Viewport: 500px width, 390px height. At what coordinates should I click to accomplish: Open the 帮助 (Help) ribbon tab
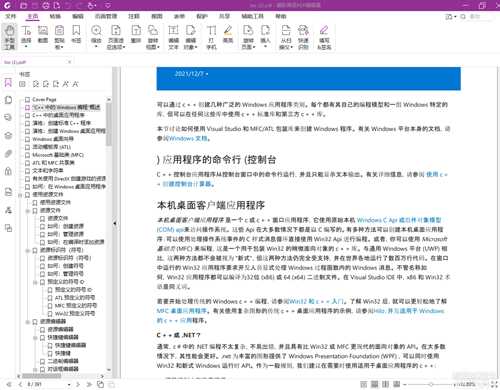pyautogui.click(x=281, y=16)
